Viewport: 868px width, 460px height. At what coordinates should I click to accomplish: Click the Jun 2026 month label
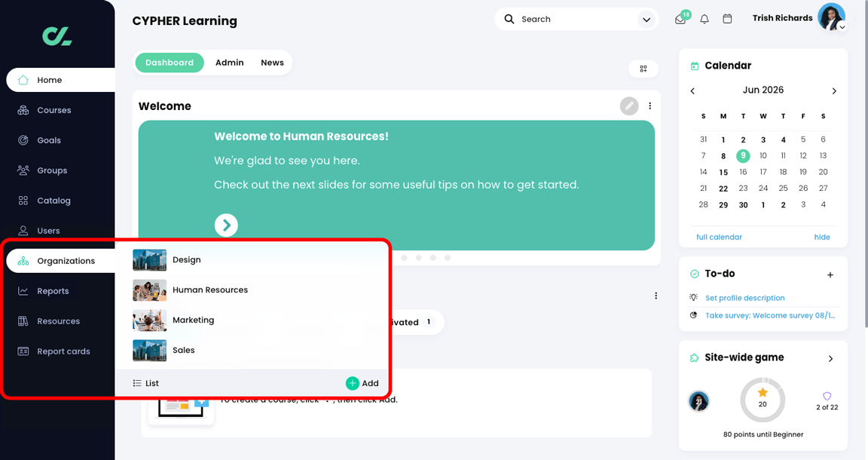[763, 90]
